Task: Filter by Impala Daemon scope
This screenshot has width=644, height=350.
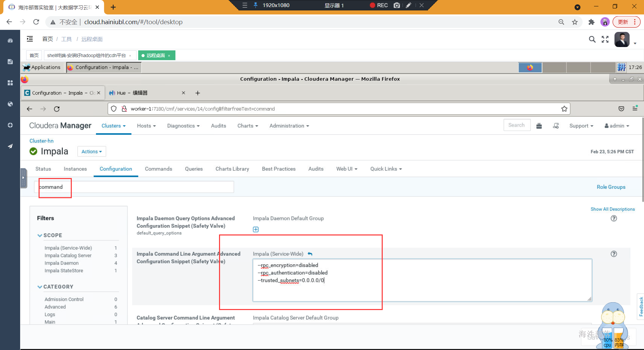Action: click(x=62, y=263)
